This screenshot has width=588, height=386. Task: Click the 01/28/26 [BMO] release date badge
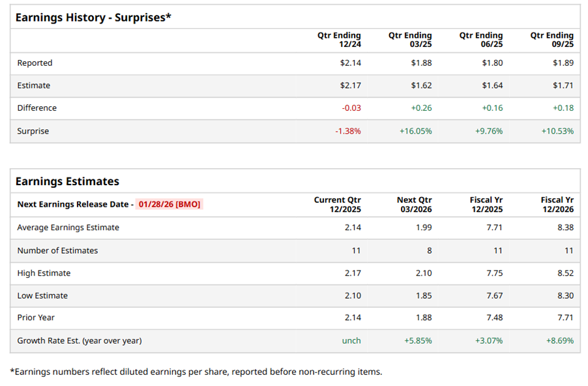[x=169, y=204]
